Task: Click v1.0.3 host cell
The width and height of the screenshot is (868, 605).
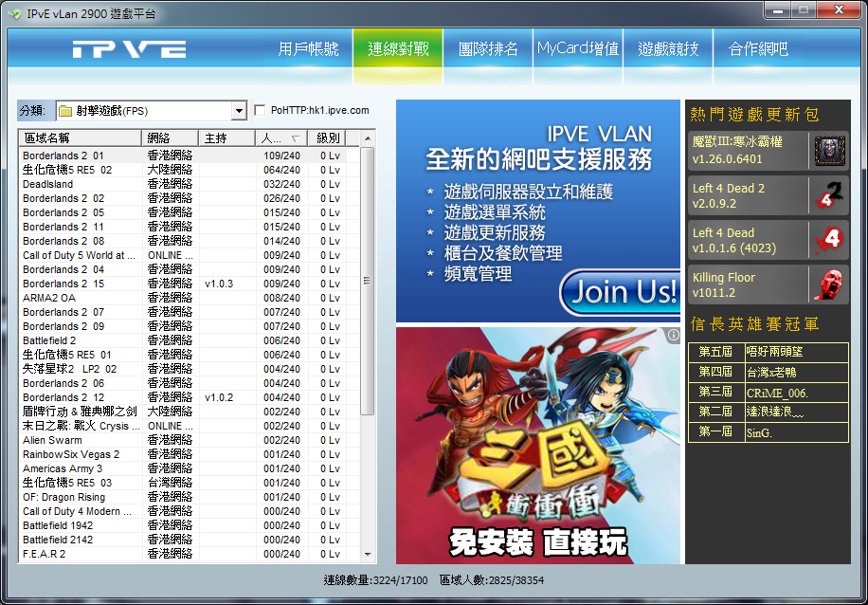Action: [219, 284]
